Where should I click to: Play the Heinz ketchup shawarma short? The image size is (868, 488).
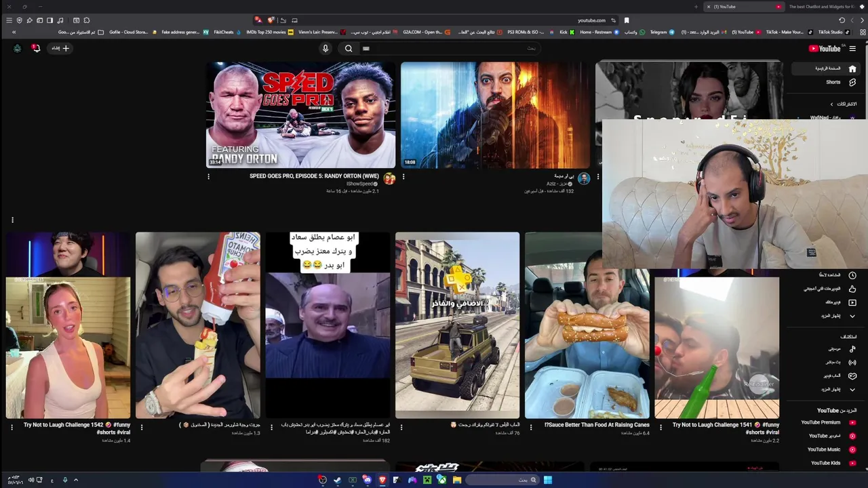[197, 325]
